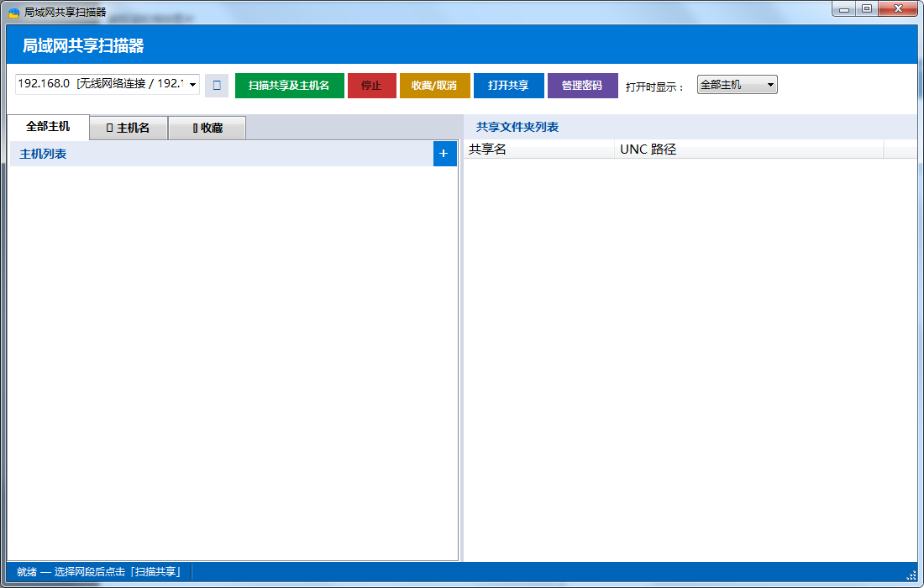Start scan with 扫描共享及主机名 button
924x588 pixels.
[x=289, y=86]
